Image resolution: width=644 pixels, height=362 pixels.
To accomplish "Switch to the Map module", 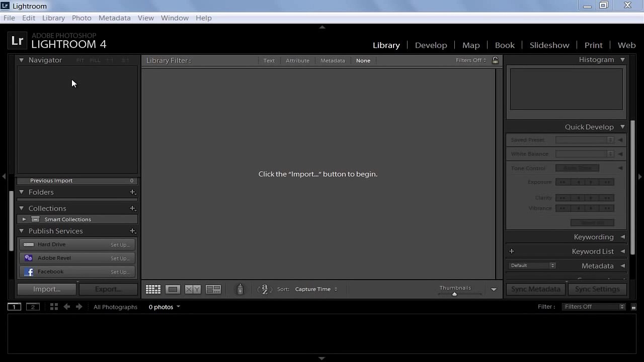I will [471, 45].
